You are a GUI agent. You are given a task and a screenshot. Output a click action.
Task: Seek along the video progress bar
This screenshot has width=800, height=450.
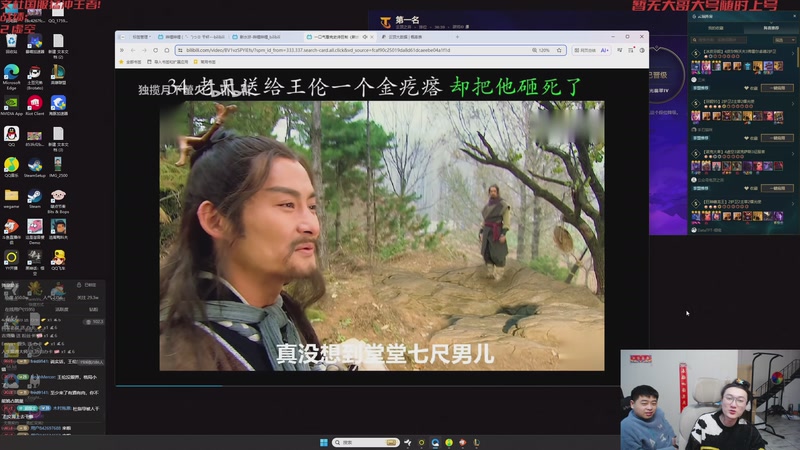pos(367,386)
